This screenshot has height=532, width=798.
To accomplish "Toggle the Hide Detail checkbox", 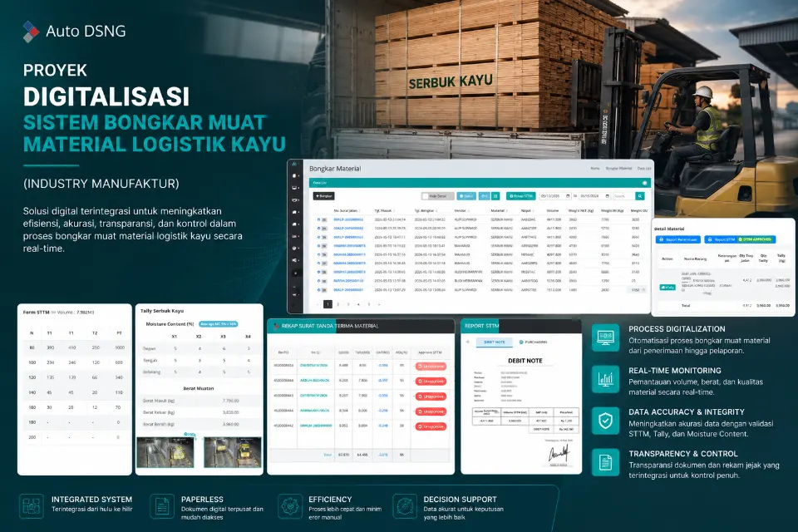I will point(426,196).
